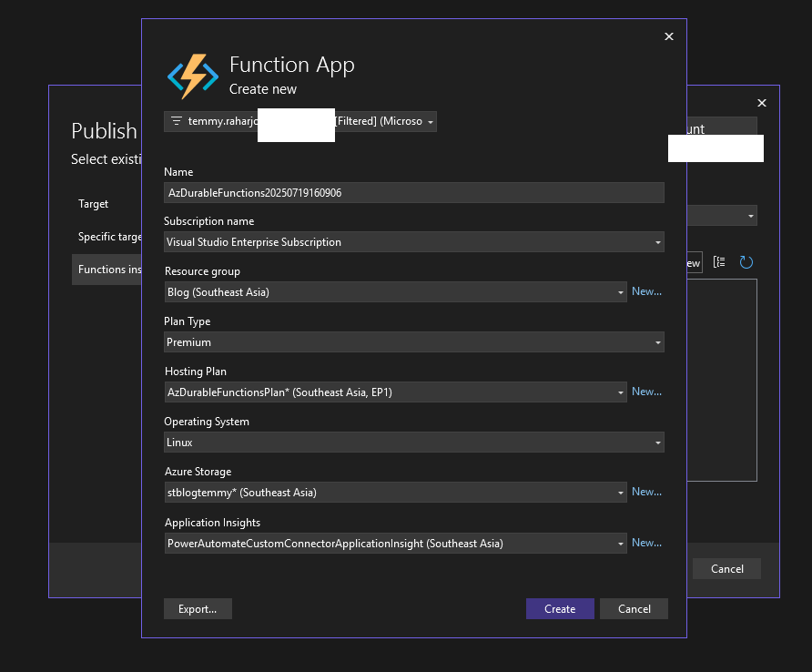Click the Create button
The height and width of the screenshot is (672, 812).
(560, 609)
